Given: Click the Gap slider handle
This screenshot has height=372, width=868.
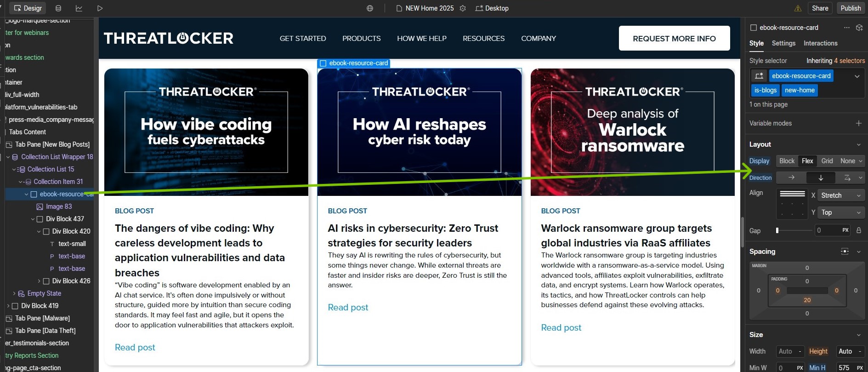Looking at the screenshot, I should (777, 230).
